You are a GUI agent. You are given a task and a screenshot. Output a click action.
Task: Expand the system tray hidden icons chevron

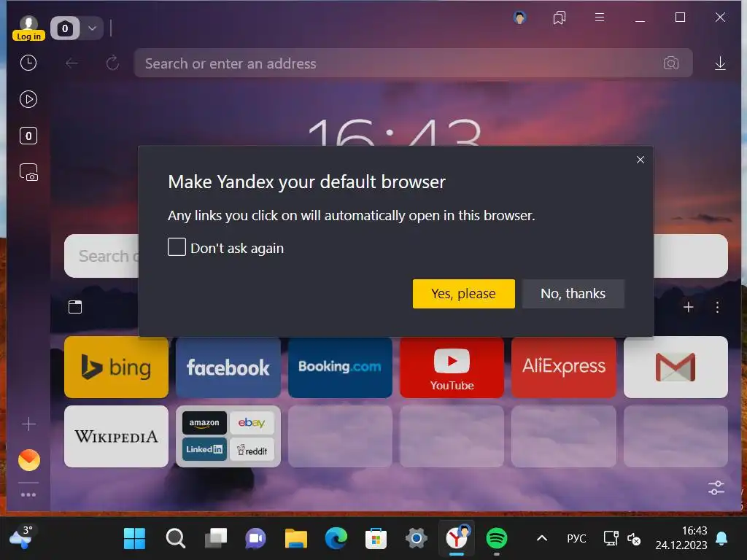click(x=542, y=539)
